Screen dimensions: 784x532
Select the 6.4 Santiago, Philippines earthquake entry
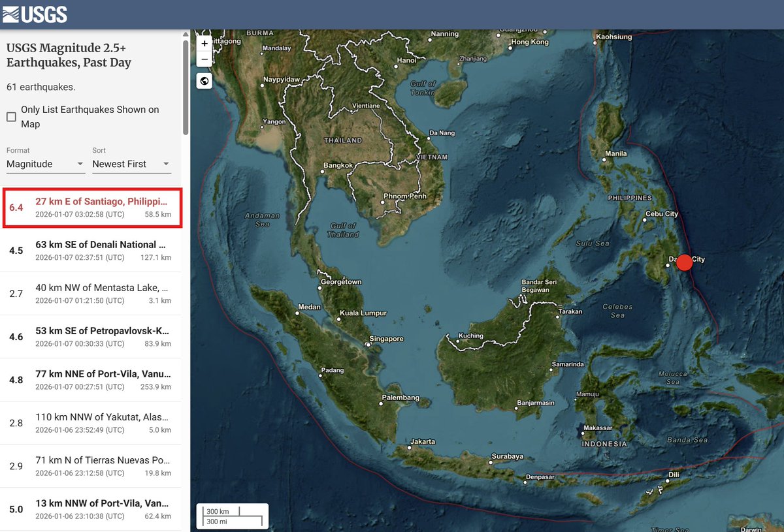(x=92, y=208)
